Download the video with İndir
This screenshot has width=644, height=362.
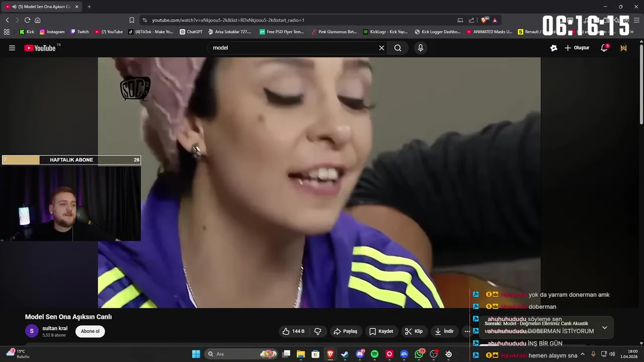click(444, 331)
